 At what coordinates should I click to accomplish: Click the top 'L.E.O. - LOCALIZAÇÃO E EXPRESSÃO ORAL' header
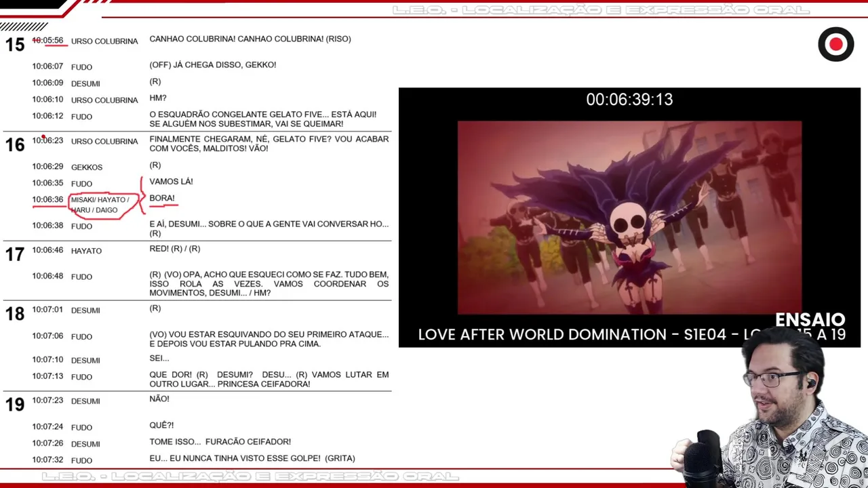pyautogui.click(x=601, y=10)
